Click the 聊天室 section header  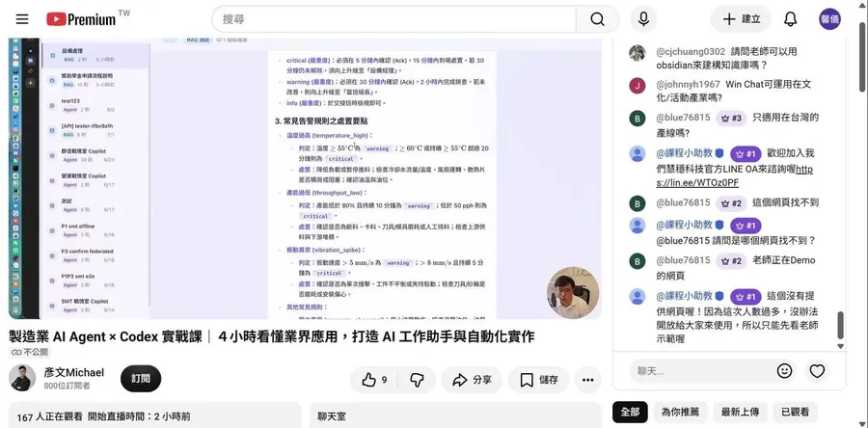coord(332,416)
